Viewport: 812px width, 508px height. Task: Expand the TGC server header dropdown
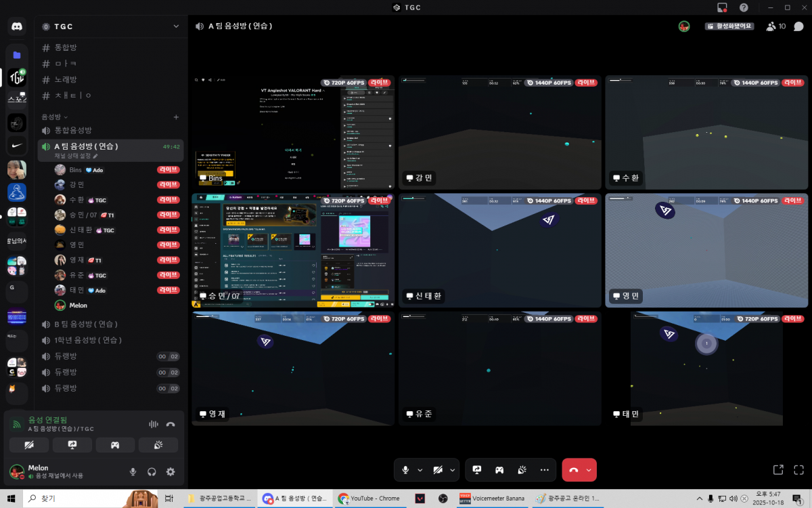click(176, 26)
